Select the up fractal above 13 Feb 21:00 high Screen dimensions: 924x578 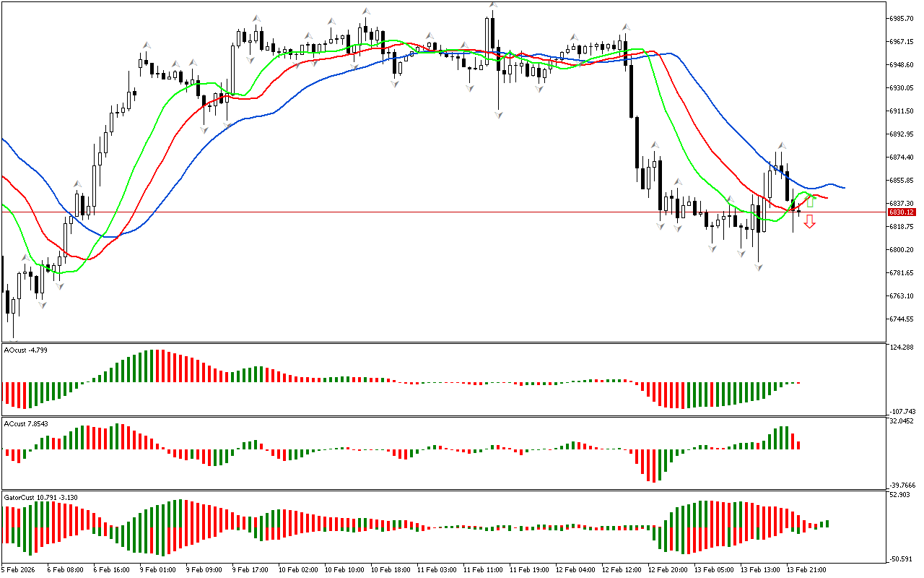tap(781, 146)
